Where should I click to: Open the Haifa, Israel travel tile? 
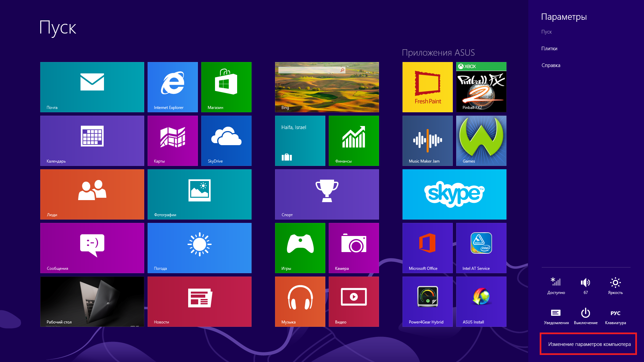pos(300,141)
